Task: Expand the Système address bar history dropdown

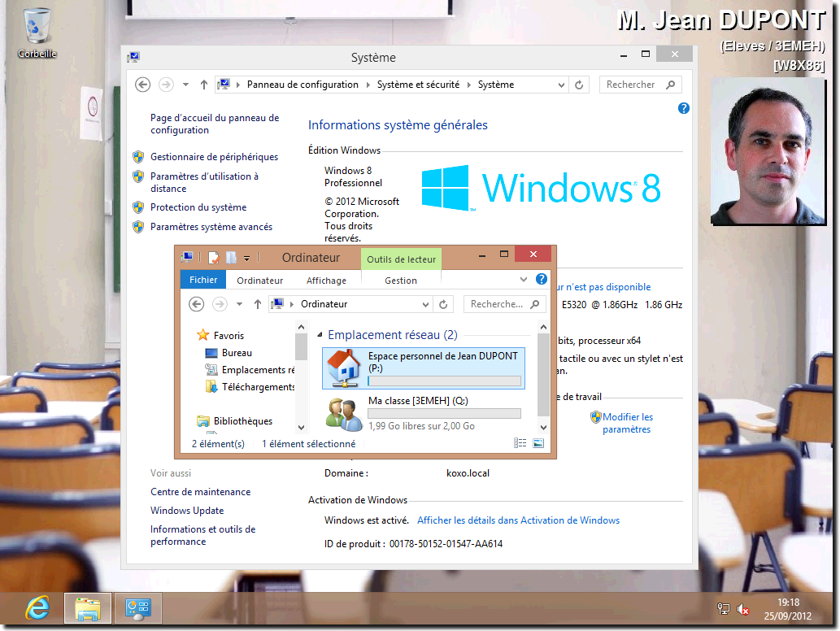Action: click(561, 85)
